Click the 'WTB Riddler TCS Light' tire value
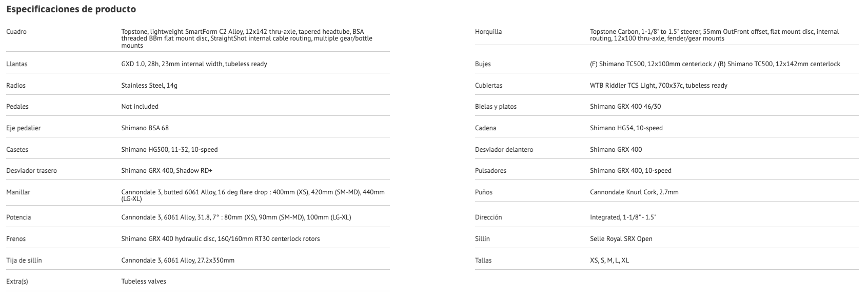The width and height of the screenshot is (868, 301). [x=658, y=86]
